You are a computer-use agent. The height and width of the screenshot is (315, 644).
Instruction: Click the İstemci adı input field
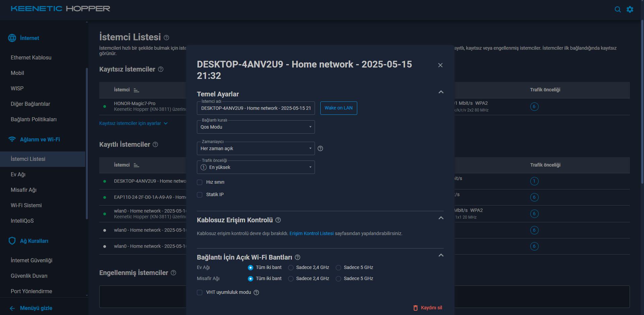(x=256, y=108)
